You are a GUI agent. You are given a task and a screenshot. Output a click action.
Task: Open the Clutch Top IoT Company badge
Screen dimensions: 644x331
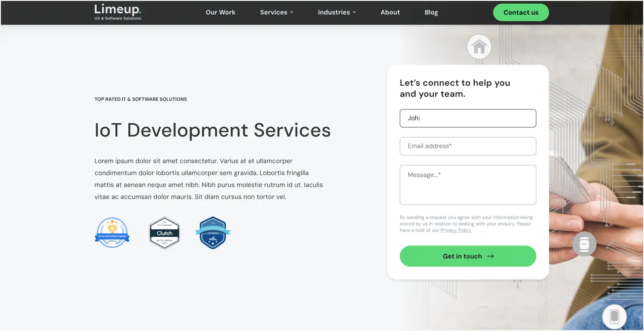click(164, 233)
